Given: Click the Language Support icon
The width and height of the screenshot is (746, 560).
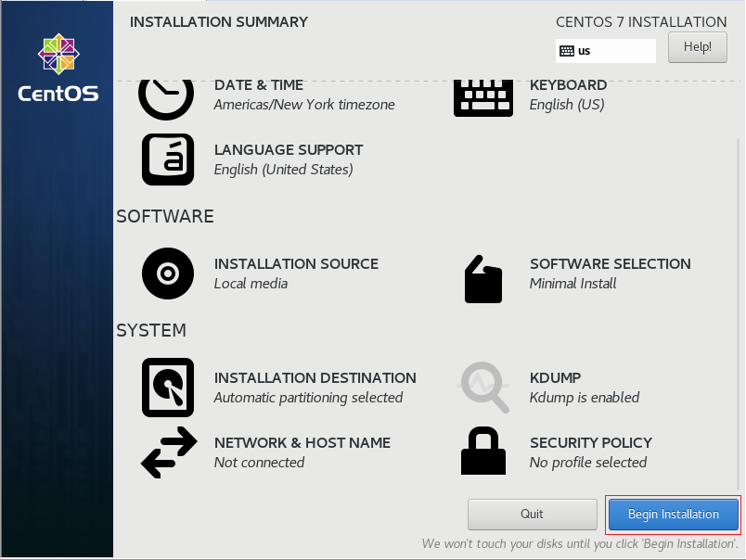Looking at the screenshot, I should [x=168, y=159].
